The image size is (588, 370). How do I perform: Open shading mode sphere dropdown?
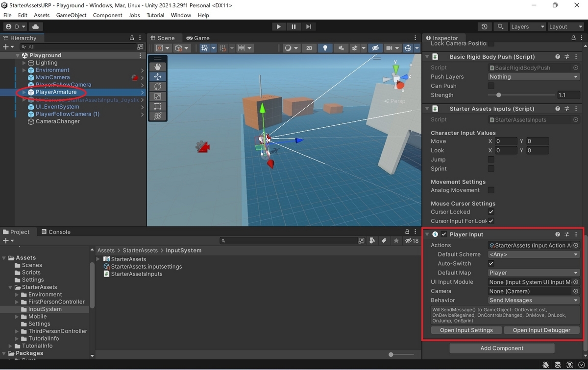coord(291,48)
